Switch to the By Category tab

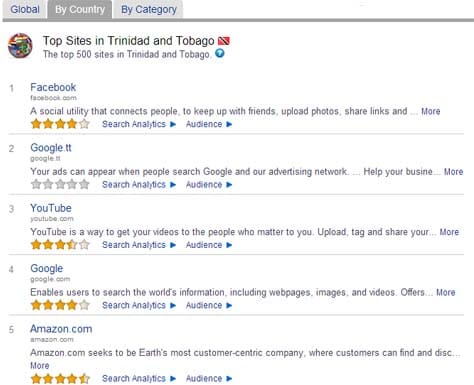[149, 9]
